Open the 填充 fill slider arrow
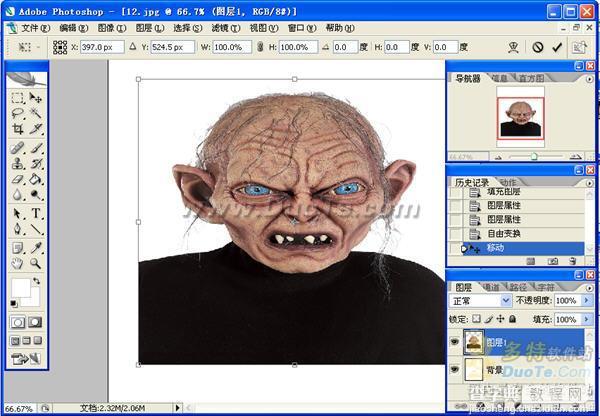Screen dimensions: 600x416 [x=587, y=319]
